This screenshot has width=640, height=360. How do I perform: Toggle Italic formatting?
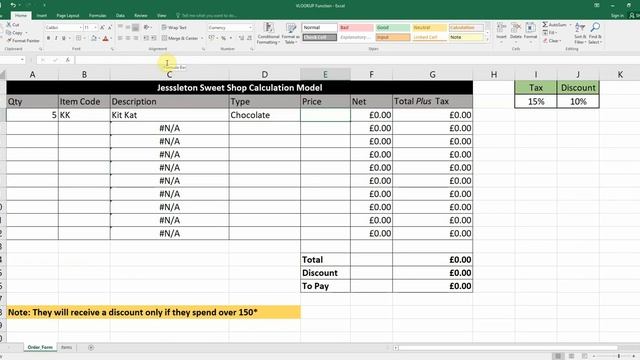(56, 38)
